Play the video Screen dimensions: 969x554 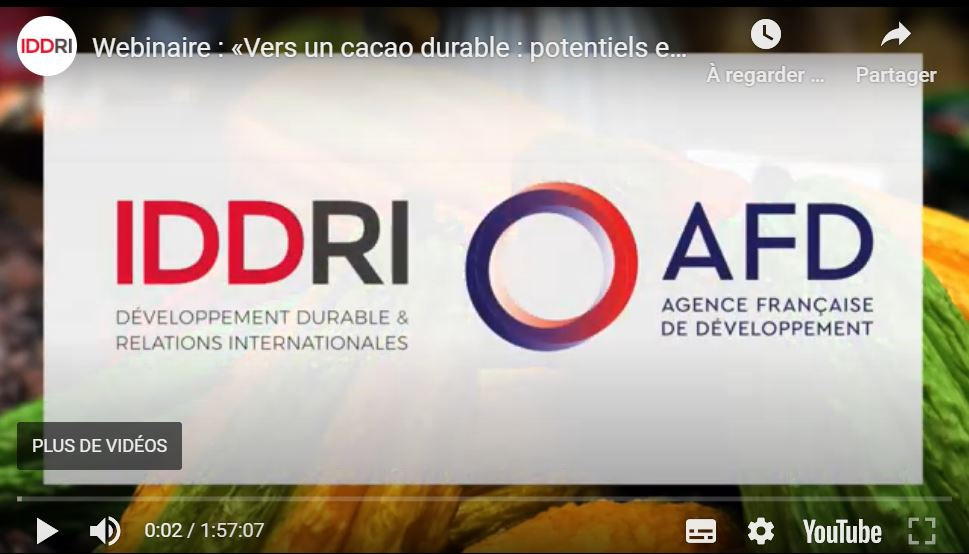click(46, 531)
